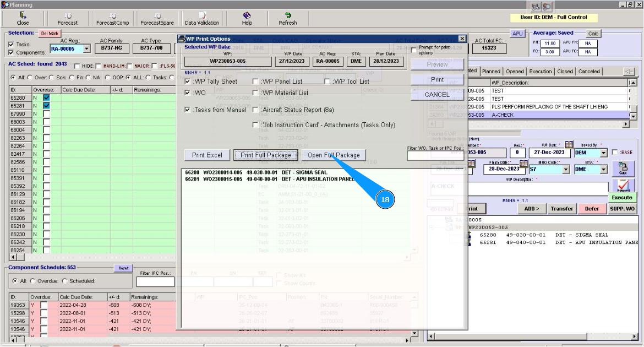Click the Calc button
Image resolution: width=644 pixels, height=347 pixels.
pos(593,33)
